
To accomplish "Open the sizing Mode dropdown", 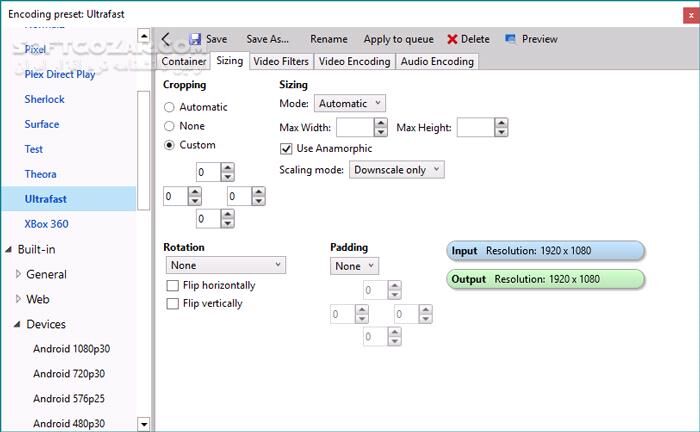I will pyautogui.click(x=349, y=103).
